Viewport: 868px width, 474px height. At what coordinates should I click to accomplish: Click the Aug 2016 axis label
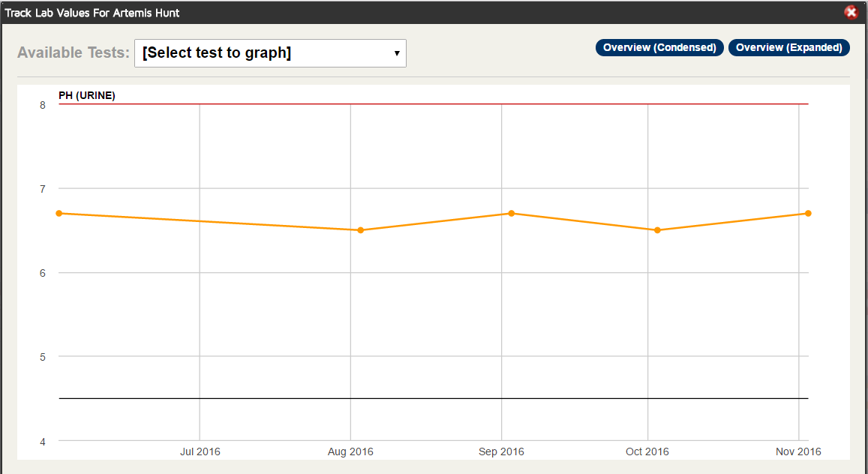pyautogui.click(x=350, y=452)
